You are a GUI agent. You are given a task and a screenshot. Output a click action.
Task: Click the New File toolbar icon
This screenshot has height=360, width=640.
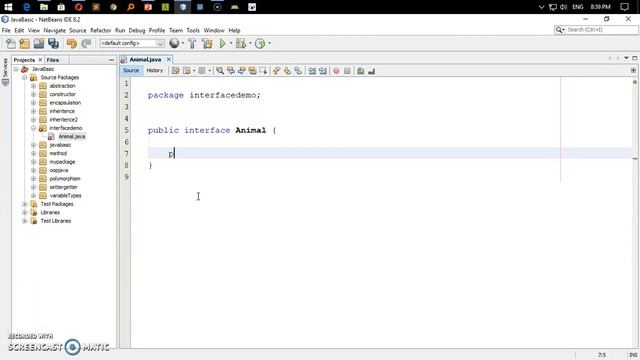11,43
